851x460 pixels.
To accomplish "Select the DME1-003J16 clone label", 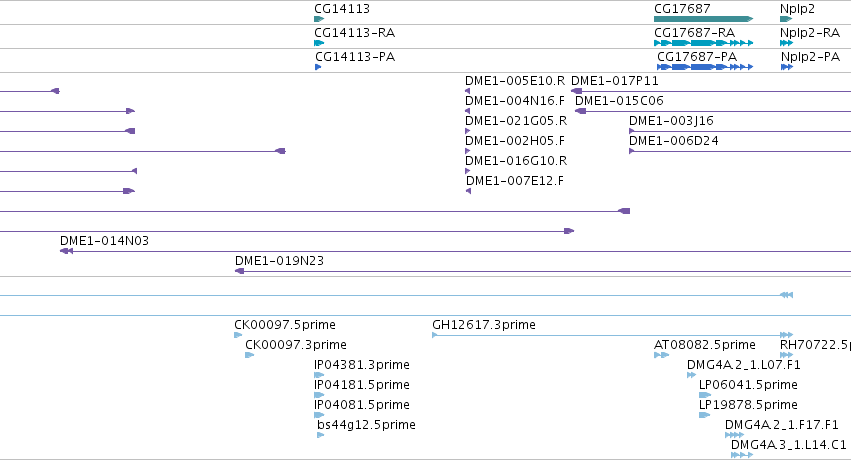I will point(671,120).
